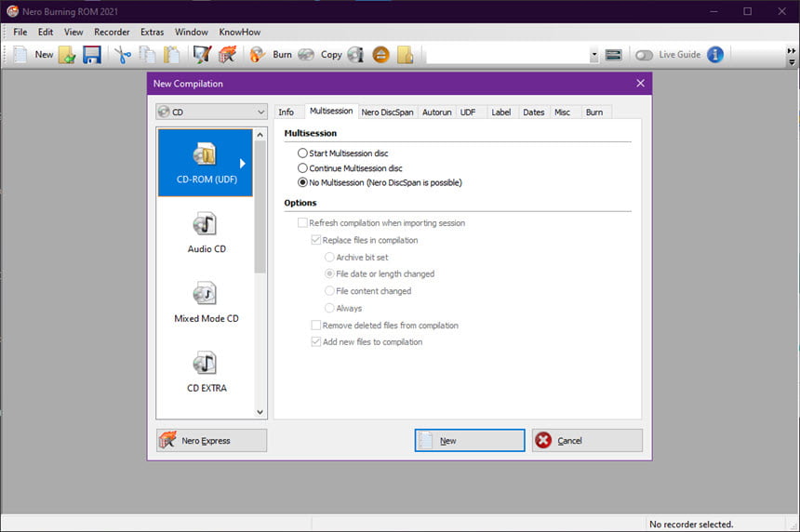Save compilation using the floppy disk icon
The height and width of the screenshot is (532, 800).
(92, 55)
